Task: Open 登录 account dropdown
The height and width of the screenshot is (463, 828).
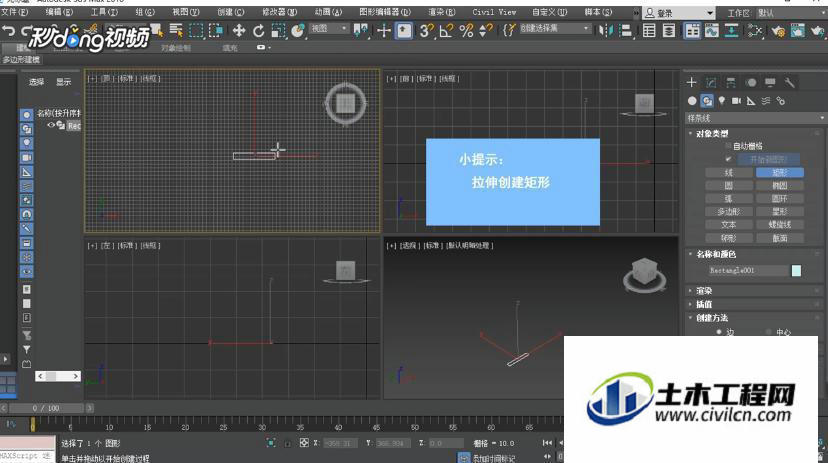Action: pyautogui.click(x=680, y=13)
